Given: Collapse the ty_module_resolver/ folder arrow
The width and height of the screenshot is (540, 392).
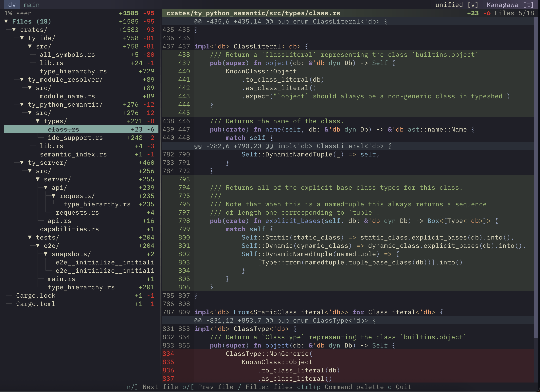Looking at the screenshot, I should 22,80.
